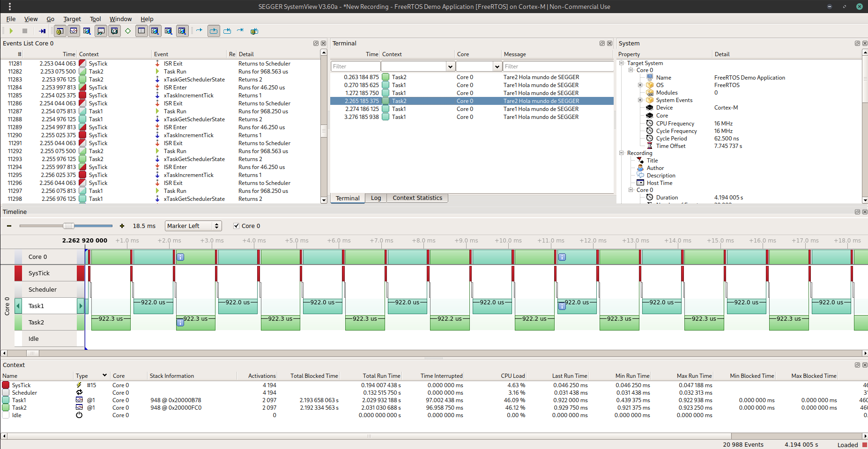Jump to next Task1 event arrow

(81, 306)
